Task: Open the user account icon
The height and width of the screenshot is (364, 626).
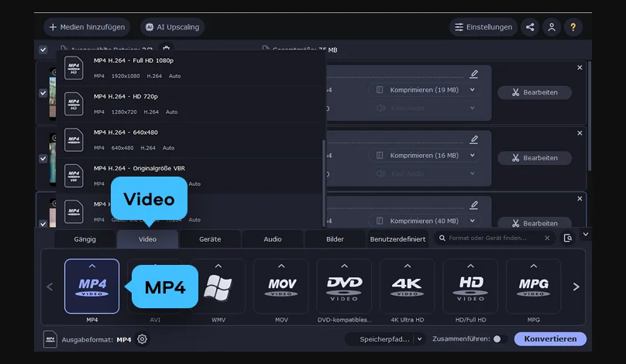Action: pyautogui.click(x=551, y=27)
